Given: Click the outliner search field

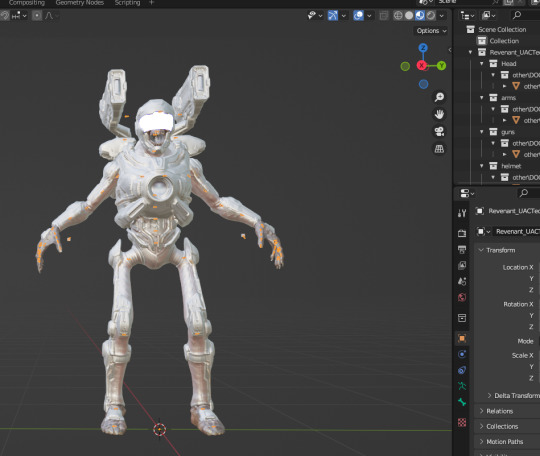Looking at the screenshot, I should (x=525, y=15).
